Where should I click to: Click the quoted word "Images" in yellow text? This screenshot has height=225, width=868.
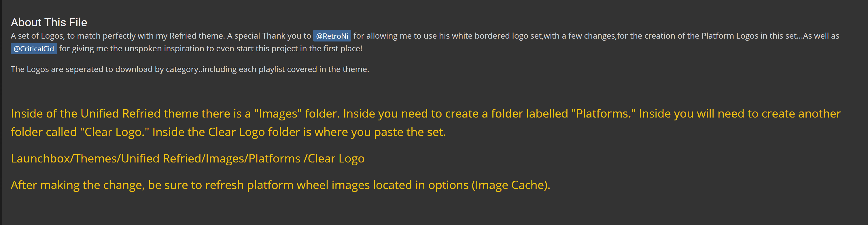coord(278,114)
